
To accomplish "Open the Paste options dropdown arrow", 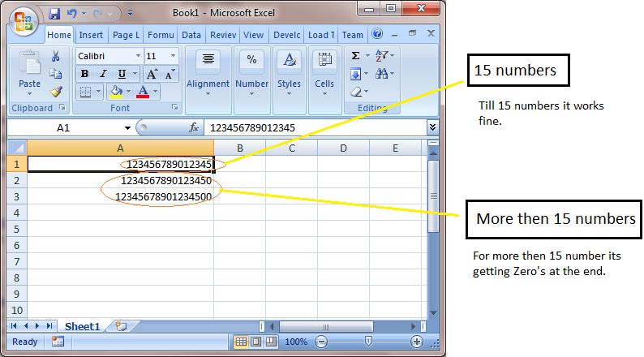I will [29, 94].
